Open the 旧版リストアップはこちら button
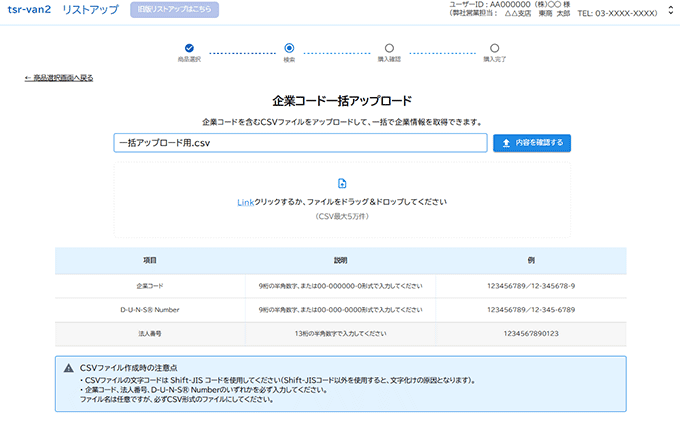The width and height of the screenshot is (680, 423). tap(174, 9)
